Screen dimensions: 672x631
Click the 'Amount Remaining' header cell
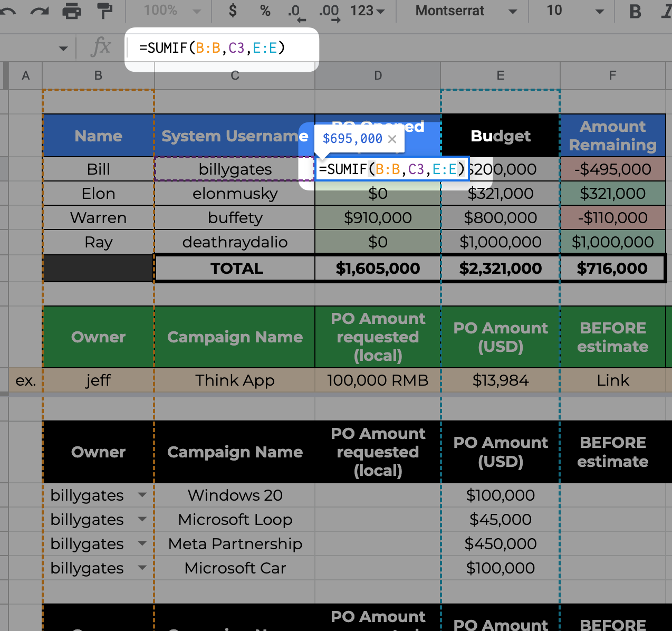point(612,136)
